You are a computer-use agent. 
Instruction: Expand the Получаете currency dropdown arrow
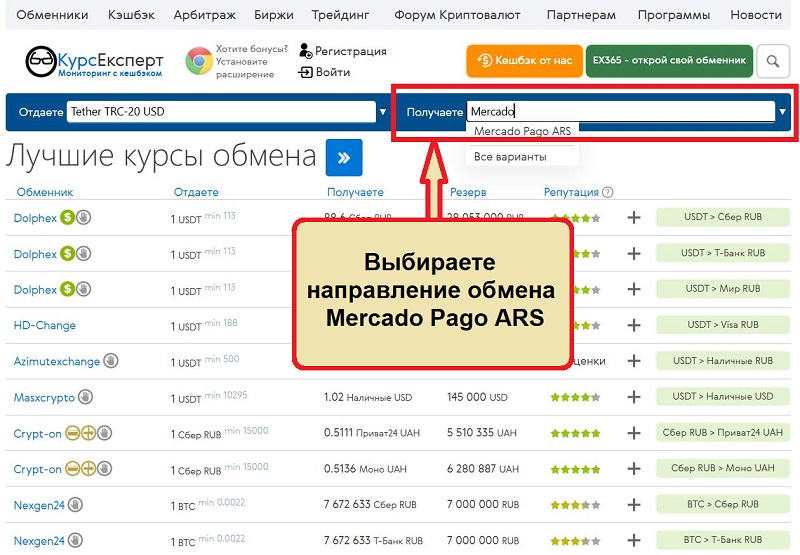click(x=783, y=112)
